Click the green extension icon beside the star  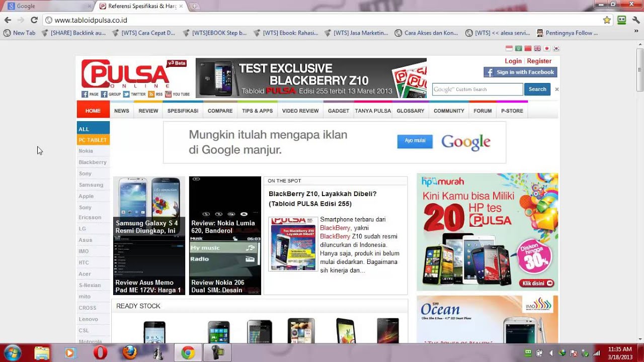coord(622,20)
